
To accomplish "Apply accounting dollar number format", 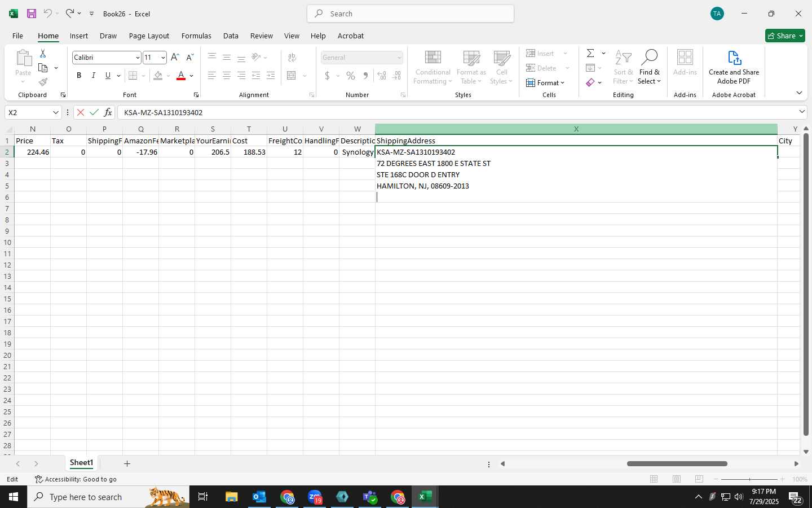I will [x=327, y=76].
